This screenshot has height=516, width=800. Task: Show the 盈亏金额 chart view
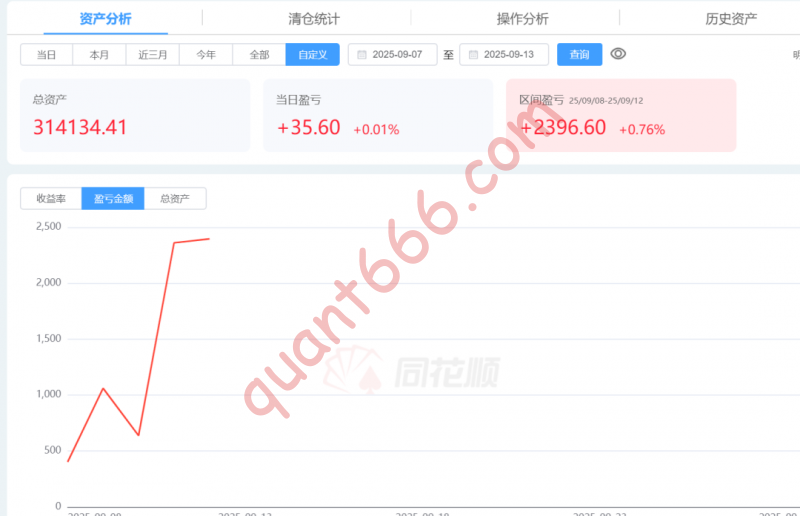click(113, 199)
